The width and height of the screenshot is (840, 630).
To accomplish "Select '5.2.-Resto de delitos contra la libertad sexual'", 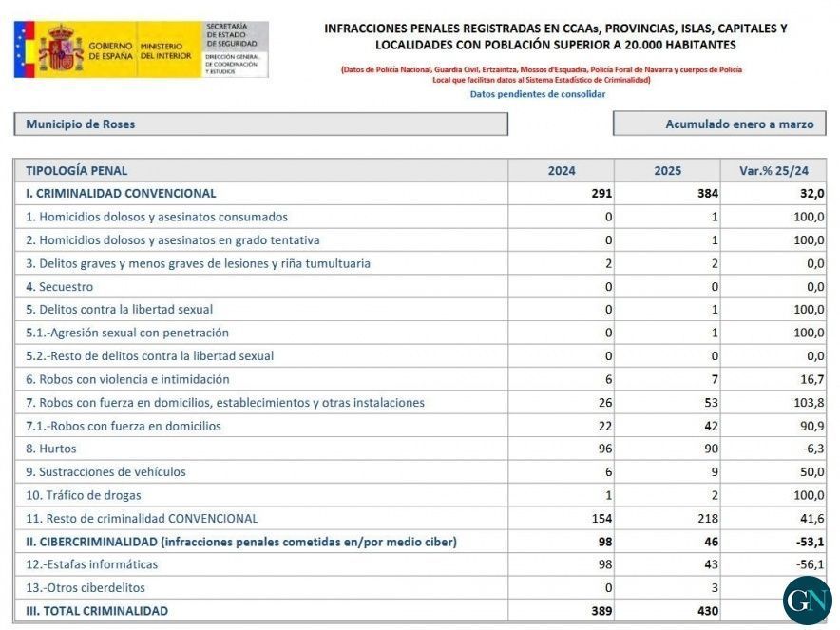I will coord(149,355).
